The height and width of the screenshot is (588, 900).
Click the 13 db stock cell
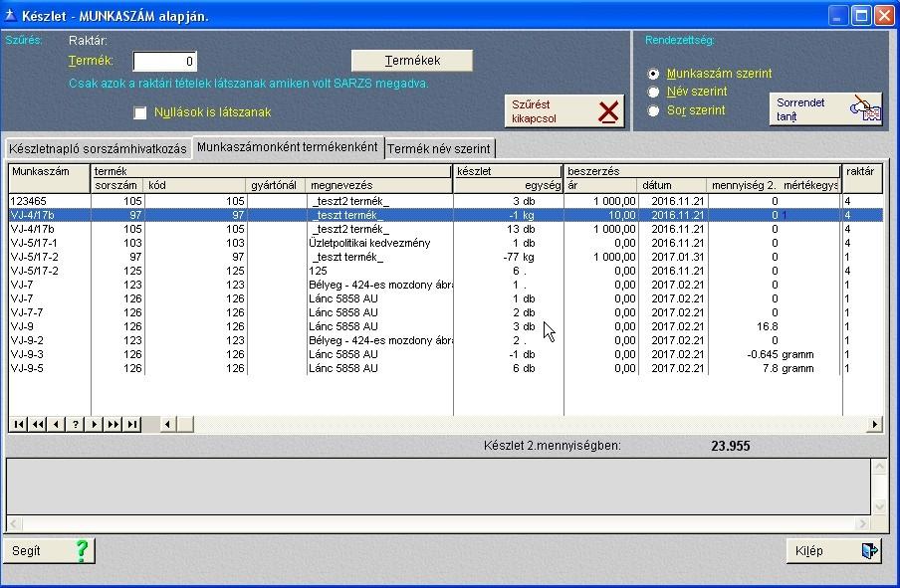click(508, 229)
